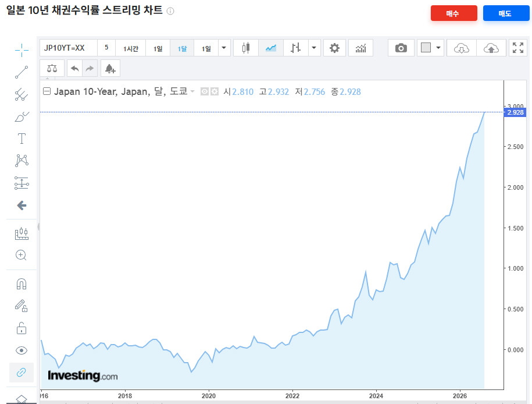
Task: Click the Japan 10-Year legend title
Action: tap(120, 91)
